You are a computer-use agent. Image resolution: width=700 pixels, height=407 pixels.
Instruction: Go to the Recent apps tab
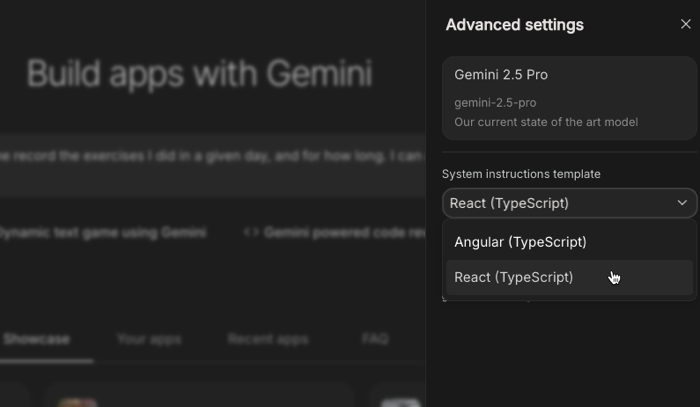coord(268,339)
